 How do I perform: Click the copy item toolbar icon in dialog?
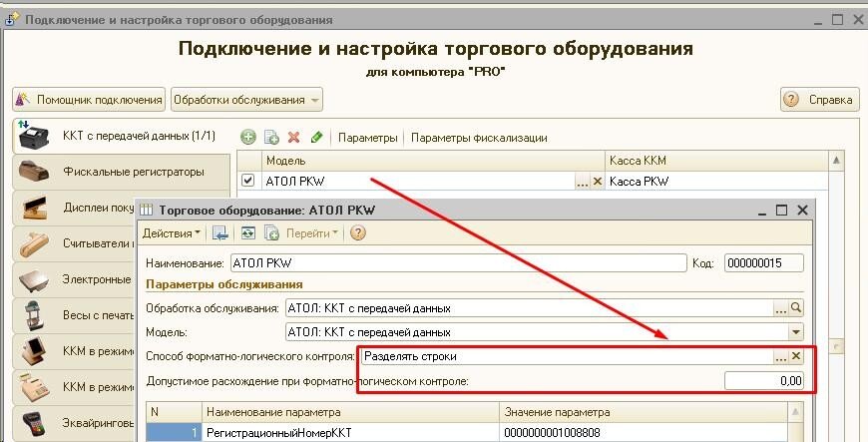pyautogui.click(x=271, y=233)
